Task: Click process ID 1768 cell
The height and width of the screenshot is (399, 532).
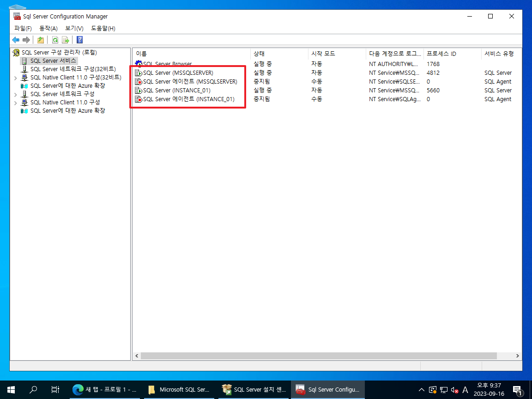Action: [433, 64]
